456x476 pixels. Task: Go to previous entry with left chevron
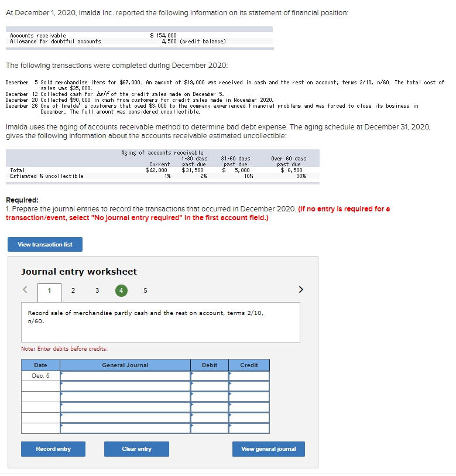point(25,289)
